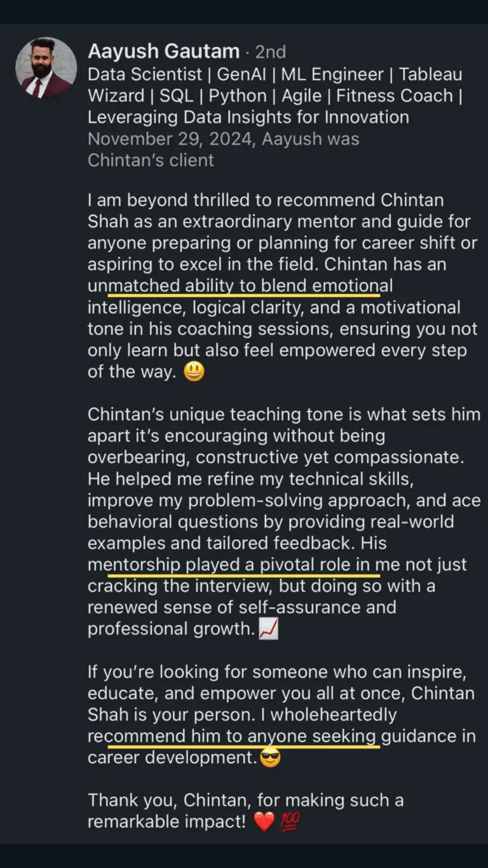Open Aayush Gautam's profile photo

pos(46,68)
